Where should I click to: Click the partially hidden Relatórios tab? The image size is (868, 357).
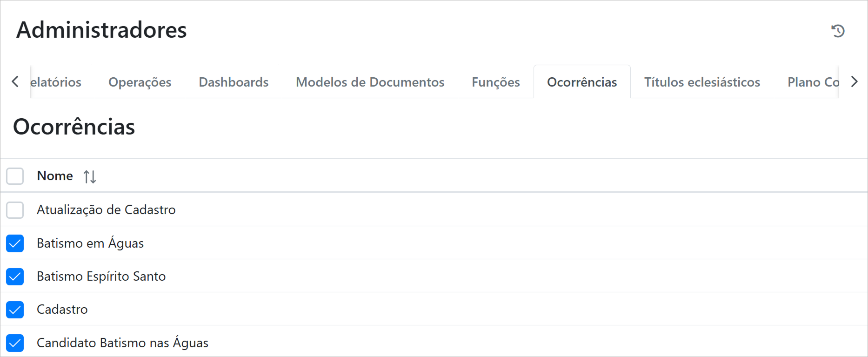point(56,82)
